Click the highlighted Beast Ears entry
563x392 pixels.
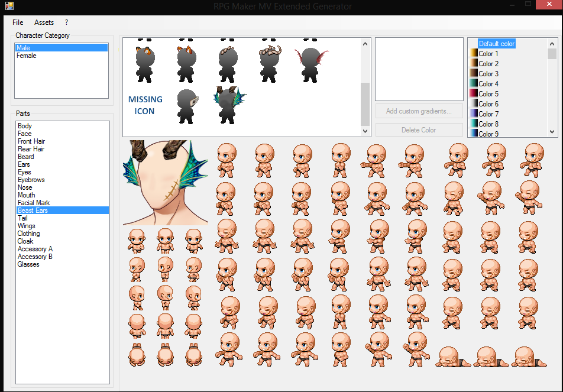[x=63, y=210]
